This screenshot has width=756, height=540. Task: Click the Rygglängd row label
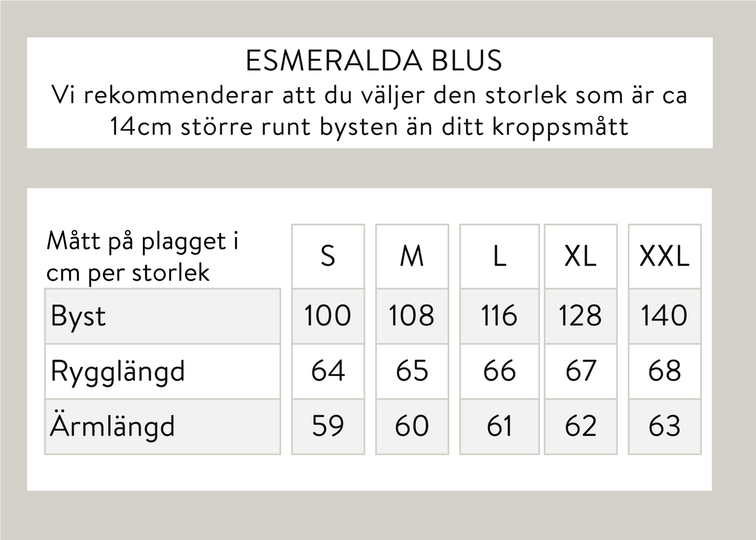(118, 371)
